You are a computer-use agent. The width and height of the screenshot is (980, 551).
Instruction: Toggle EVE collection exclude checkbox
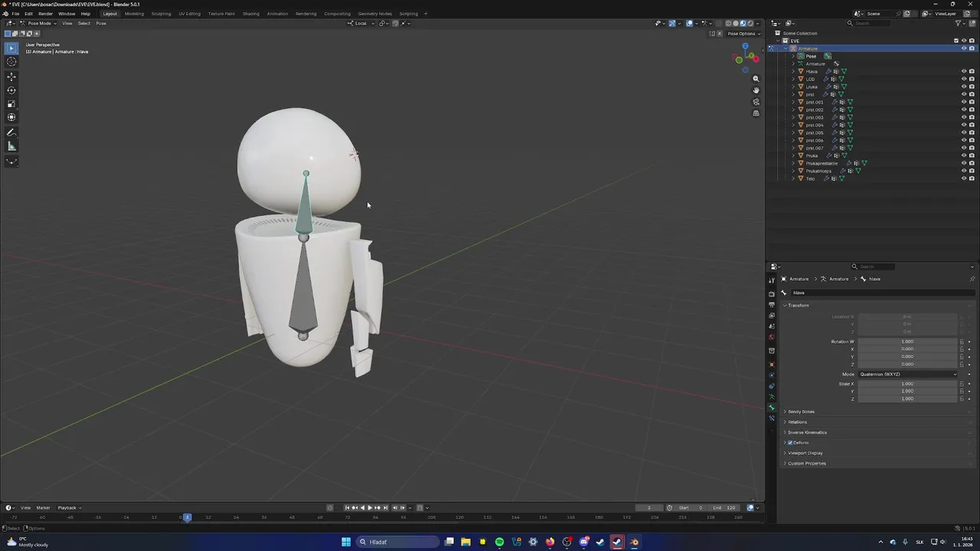pyautogui.click(x=956, y=41)
